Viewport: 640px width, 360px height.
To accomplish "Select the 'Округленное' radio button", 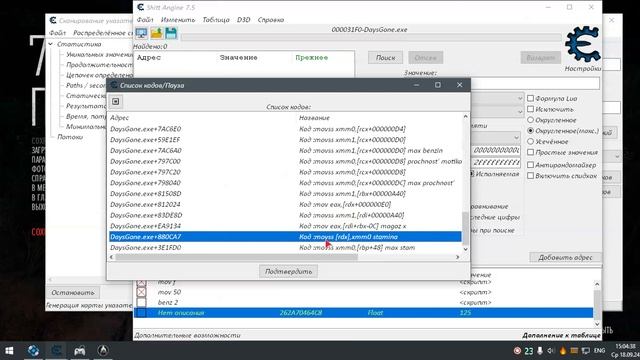I will (530, 120).
